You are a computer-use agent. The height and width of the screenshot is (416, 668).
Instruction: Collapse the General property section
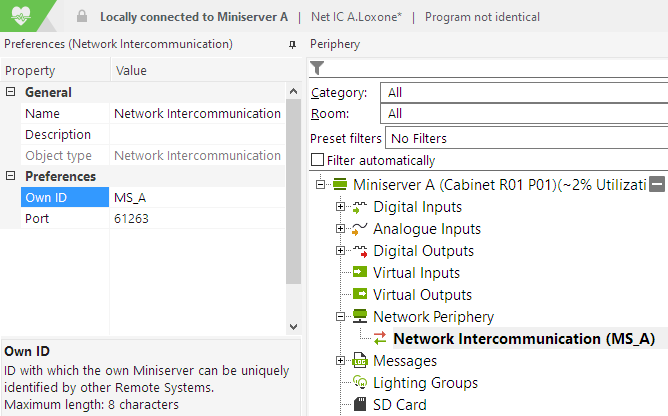tap(11, 92)
